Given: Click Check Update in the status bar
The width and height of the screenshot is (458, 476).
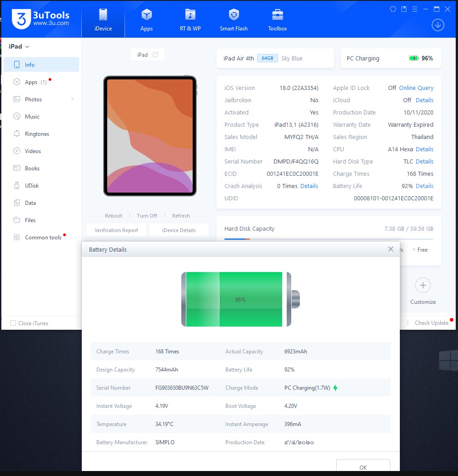Looking at the screenshot, I should pos(432,322).
